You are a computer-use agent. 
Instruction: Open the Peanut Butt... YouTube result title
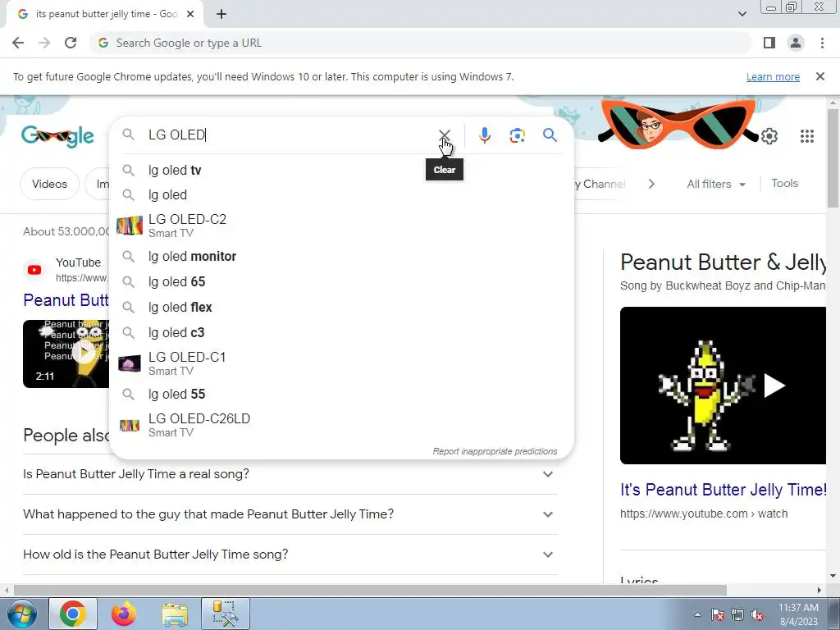click(x=66, y=300)
